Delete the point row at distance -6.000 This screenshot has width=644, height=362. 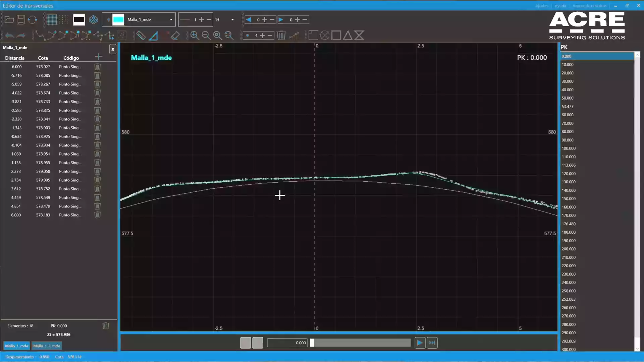[97, 67]
